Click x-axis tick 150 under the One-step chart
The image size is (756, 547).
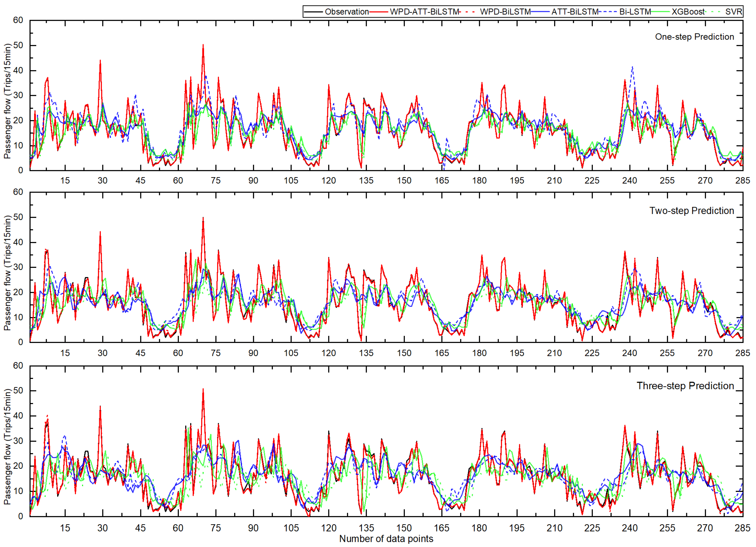pyautogui.click(x=404, y=181)
